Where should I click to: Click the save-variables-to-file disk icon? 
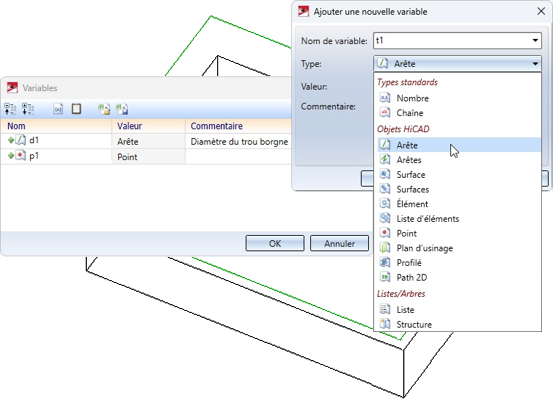click(x=122, y=109)
